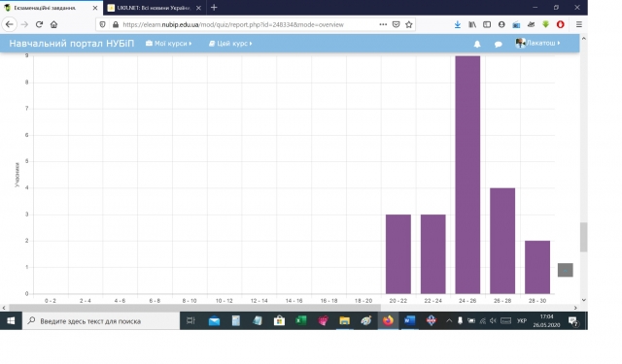Click the Windows taskbar search box
Screen dimensions: 622x364
[101, 321]
